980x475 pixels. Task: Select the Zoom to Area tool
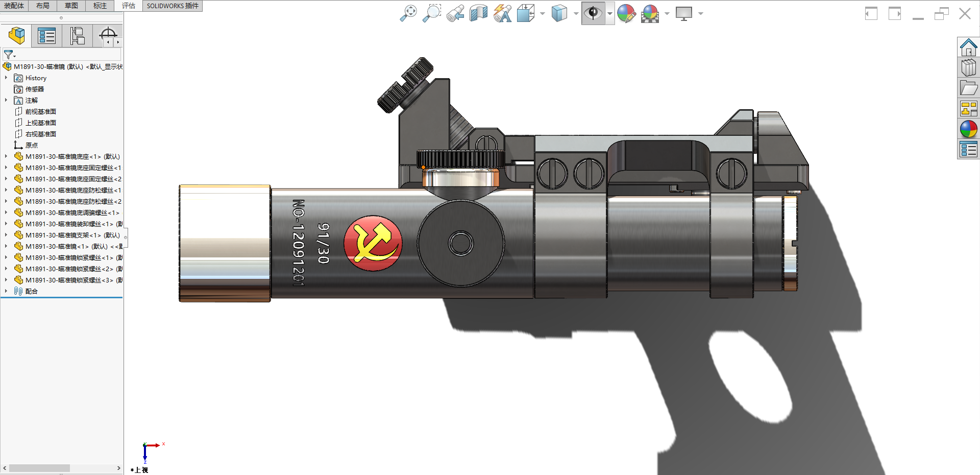[x=431, y=13]
